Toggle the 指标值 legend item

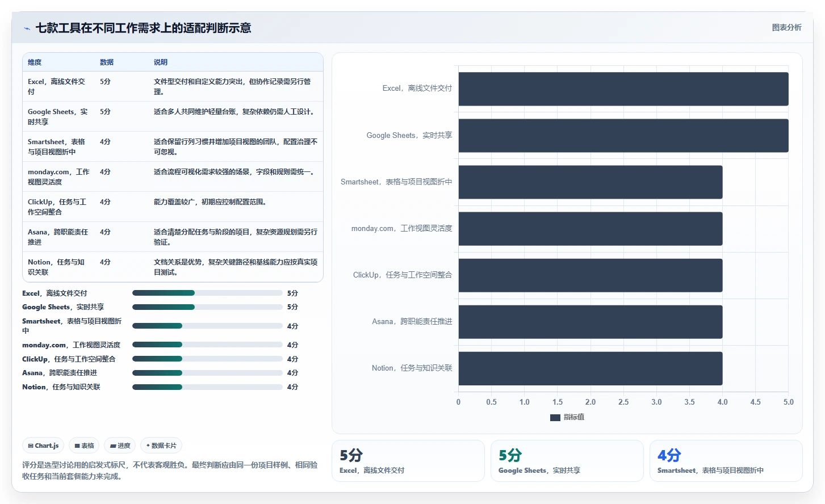[567, 417]
